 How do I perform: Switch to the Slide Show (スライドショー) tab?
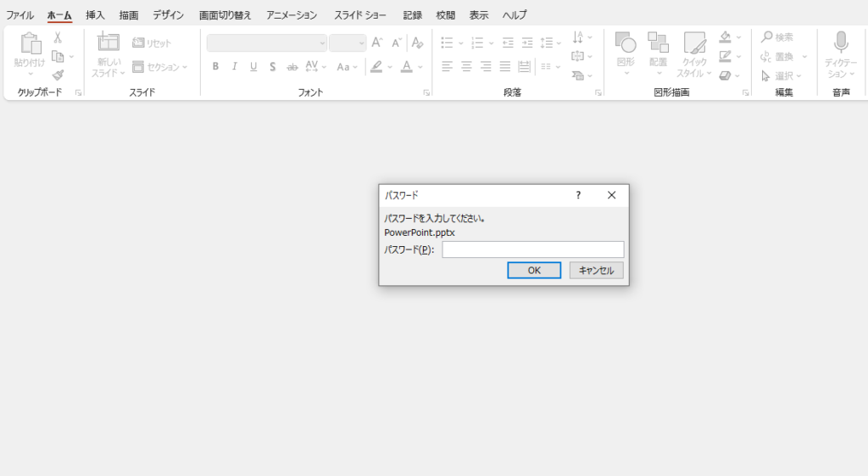coord(359,15)
